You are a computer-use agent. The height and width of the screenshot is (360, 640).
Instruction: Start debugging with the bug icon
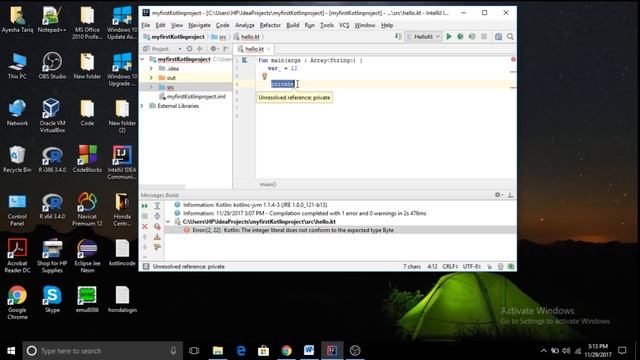(460, 37)
